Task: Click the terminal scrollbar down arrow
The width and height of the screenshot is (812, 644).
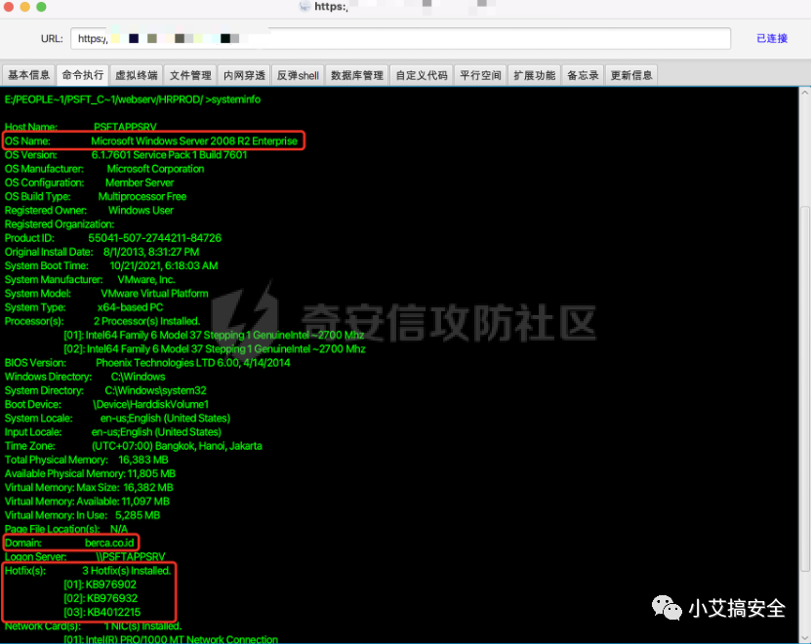Action: click(x=805, y=637)
